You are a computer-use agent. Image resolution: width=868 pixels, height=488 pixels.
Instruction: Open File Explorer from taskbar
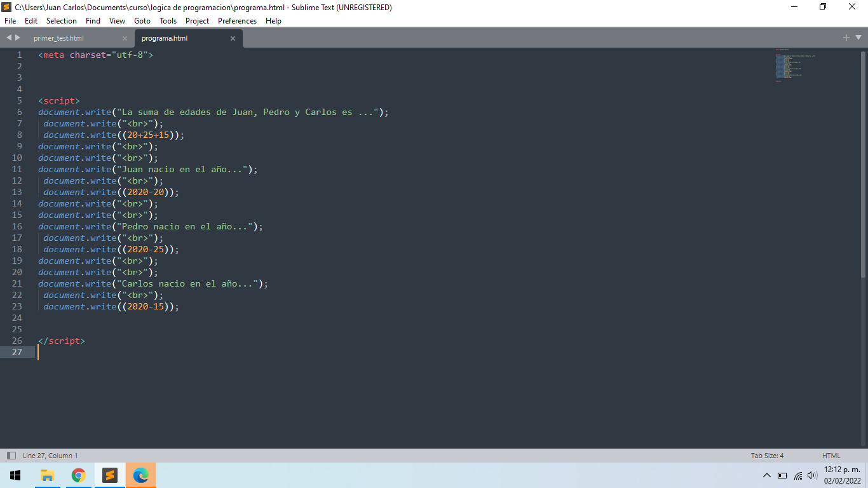(x=47, y=475)
